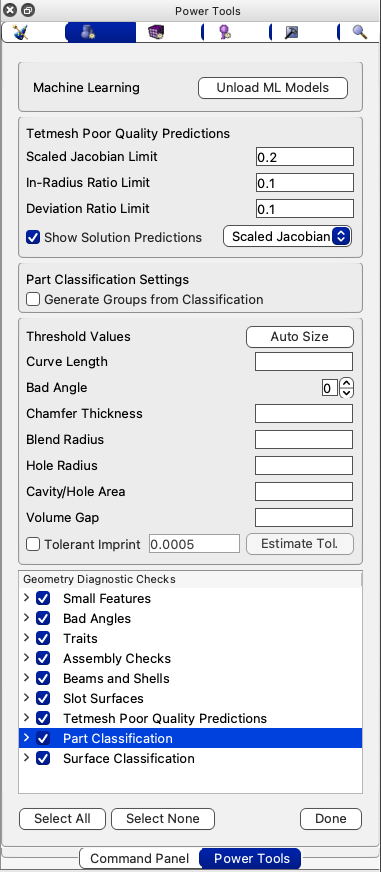The height and width of the screenshot is (872, 381).
Task: Uncheck the Small Features diagnostic check
Action: click(x=43, y=598)
